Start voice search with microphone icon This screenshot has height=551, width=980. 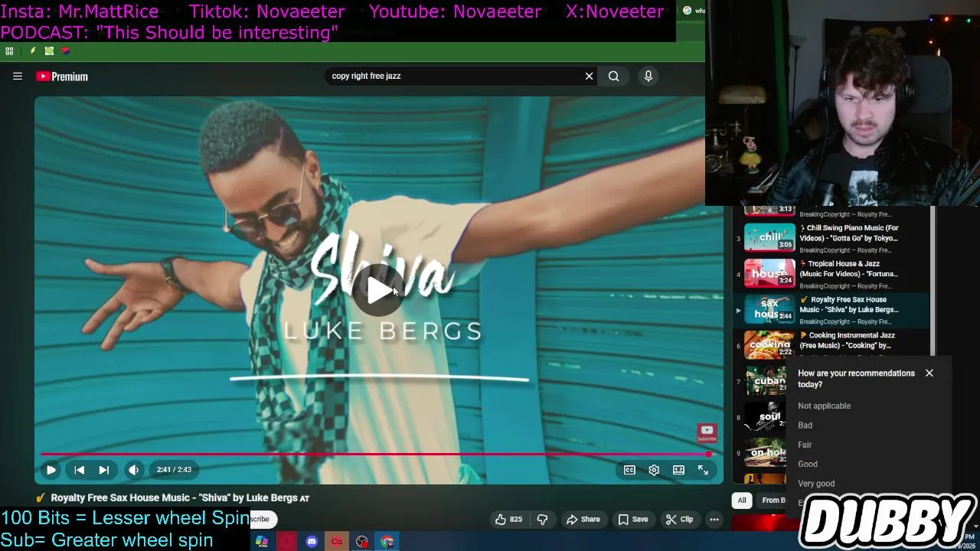(x=648, y=76)
